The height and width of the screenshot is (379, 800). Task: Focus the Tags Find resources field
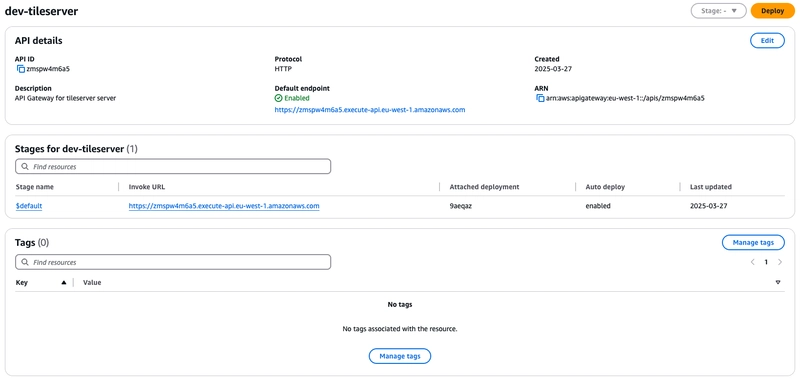click(173, 262)
